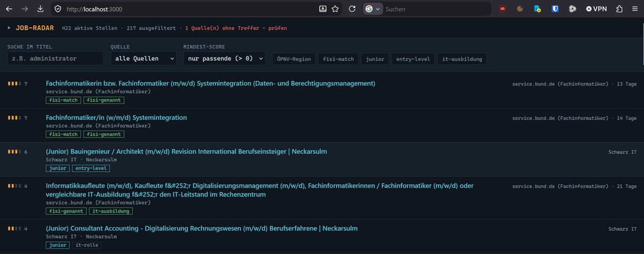The height and width of the screenshot is (254, 644).
Task: Click the entry-level tag under the Bauingenieur job
Action: coord(91,169)
